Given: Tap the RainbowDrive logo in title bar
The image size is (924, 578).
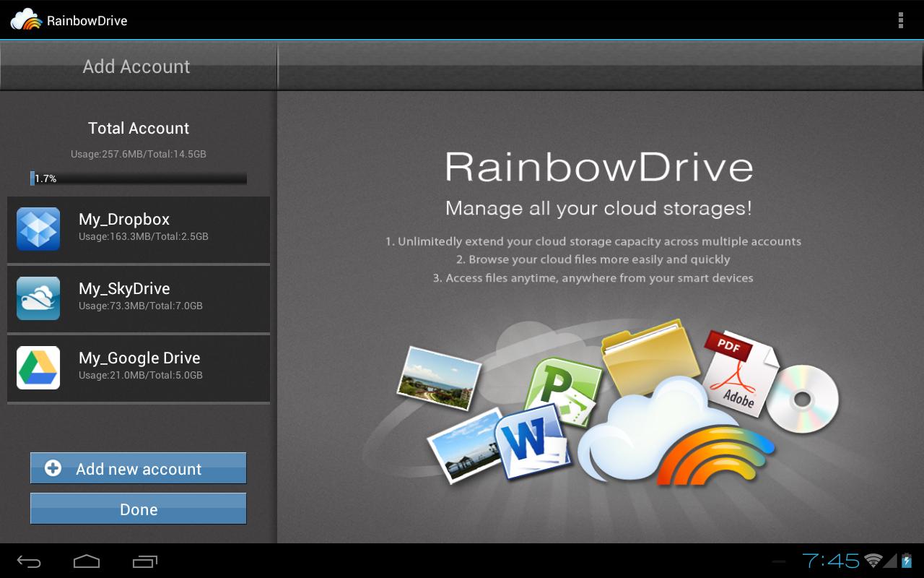Looking at the screenshot, I should click(26, 20).
